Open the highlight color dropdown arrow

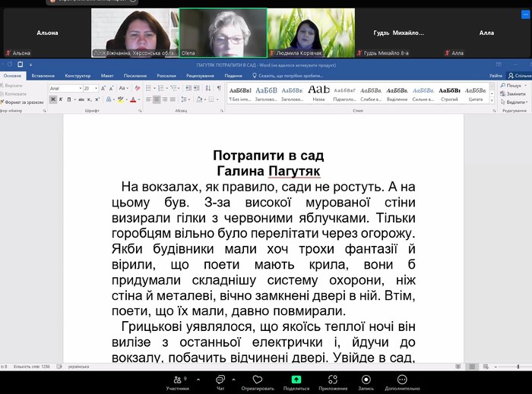click(125, 99)
